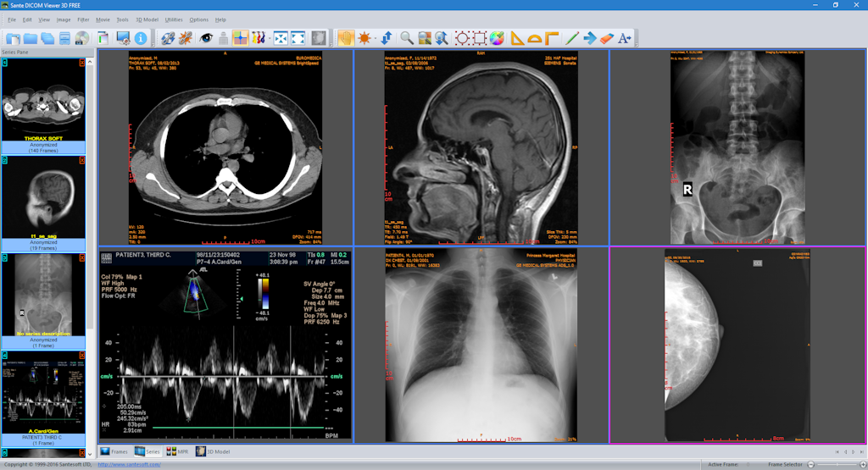Open the Filter menu
This screenshot has width=868, height=470.
point(83,19)
